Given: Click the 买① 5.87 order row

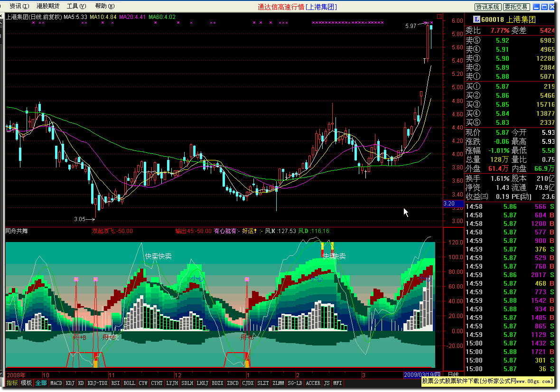Looking at the screenshot, I should click(x=510, y=86).
